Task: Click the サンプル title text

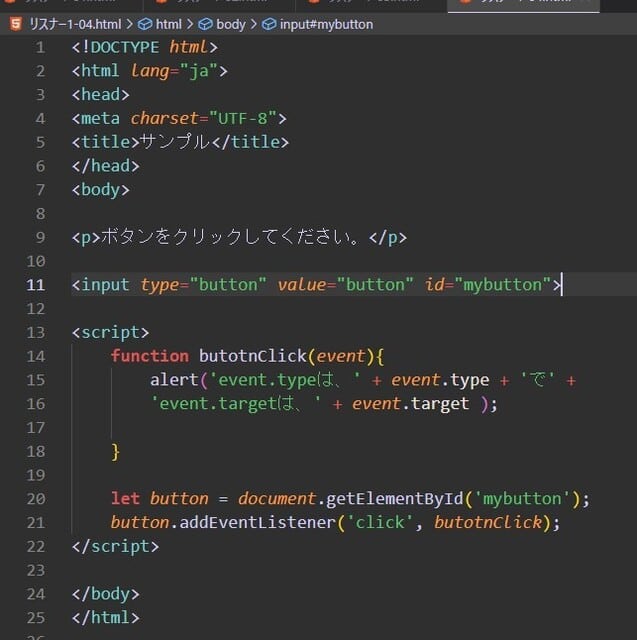Action: click(x=176, y=142)
